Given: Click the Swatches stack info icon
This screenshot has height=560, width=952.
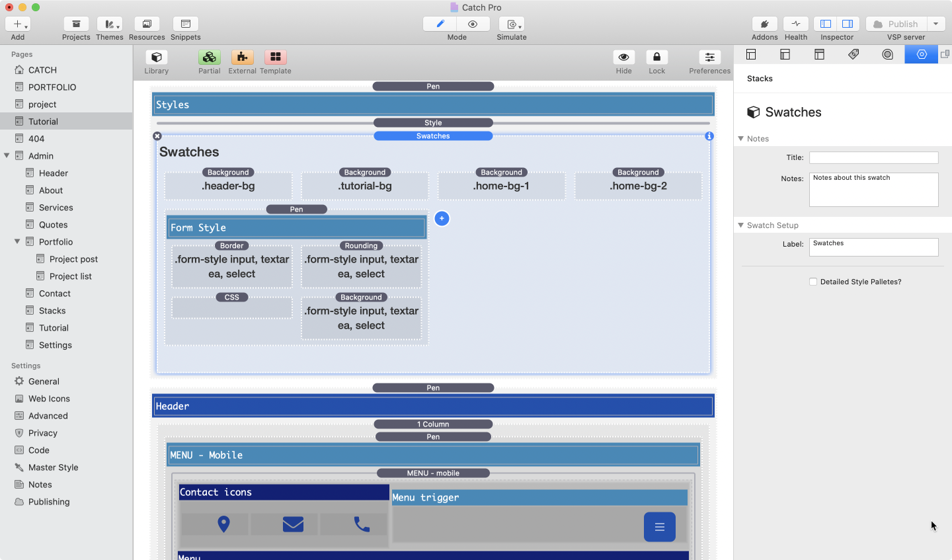Looking at the screenshot, I should tap(709, 136).
